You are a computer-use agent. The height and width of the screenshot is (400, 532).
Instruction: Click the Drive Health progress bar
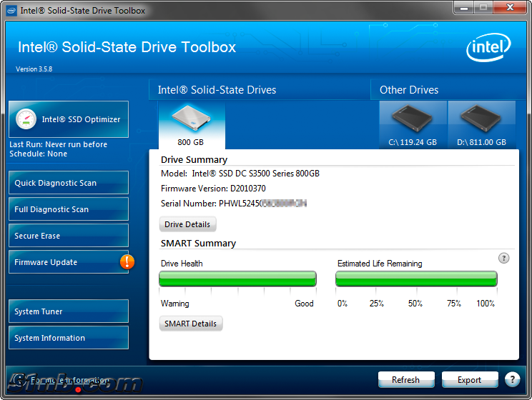237,279
